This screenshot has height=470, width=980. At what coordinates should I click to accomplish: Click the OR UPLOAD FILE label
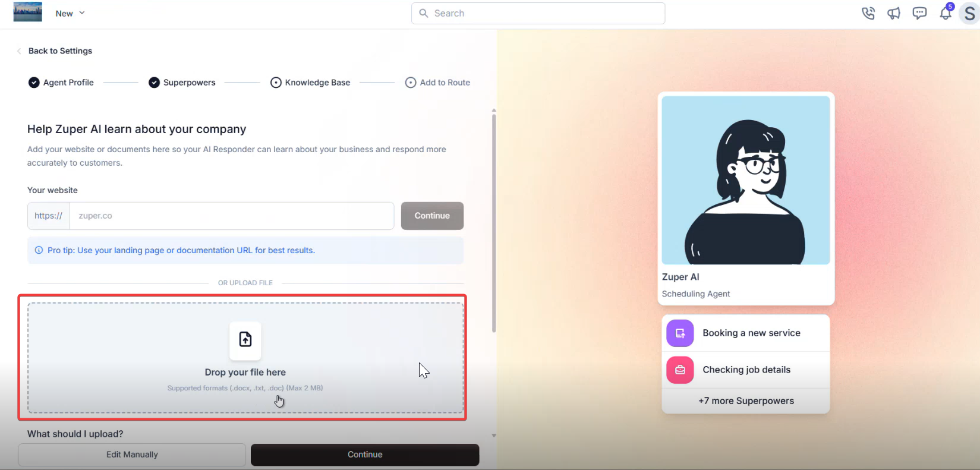245,283
